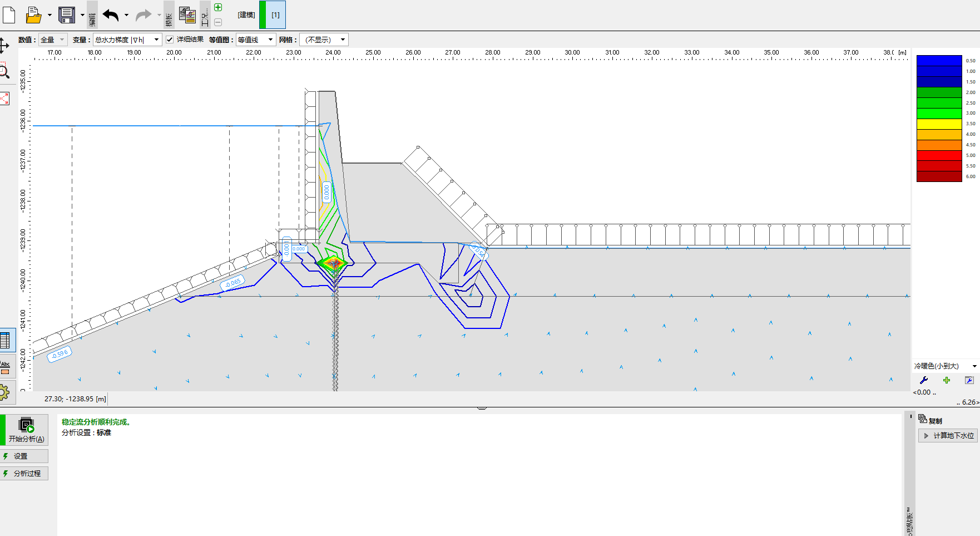The height and width of the screenshot is (536, 980).
Task: Toggle the 详细结果 checkbox
Action: 170,40
